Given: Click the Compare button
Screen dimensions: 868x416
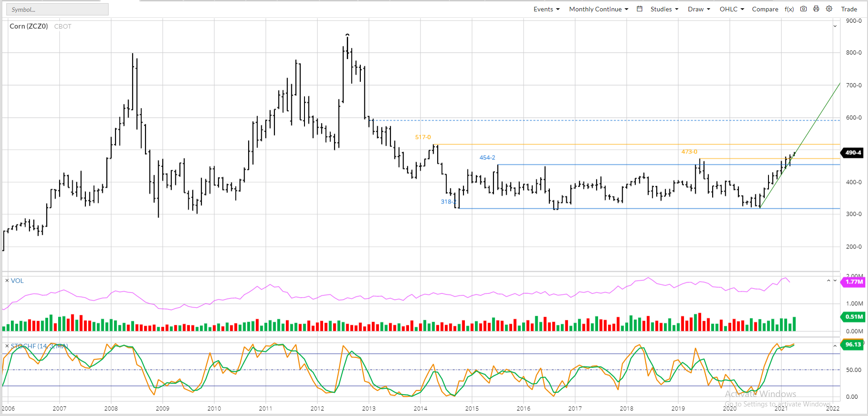Looking at the screenshot, I should point(765,9).
